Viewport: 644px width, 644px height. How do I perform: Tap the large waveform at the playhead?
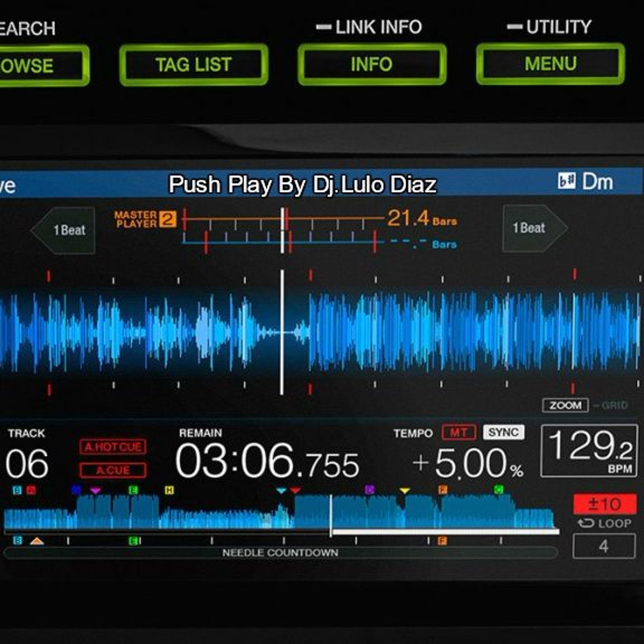tap(282, 332)
